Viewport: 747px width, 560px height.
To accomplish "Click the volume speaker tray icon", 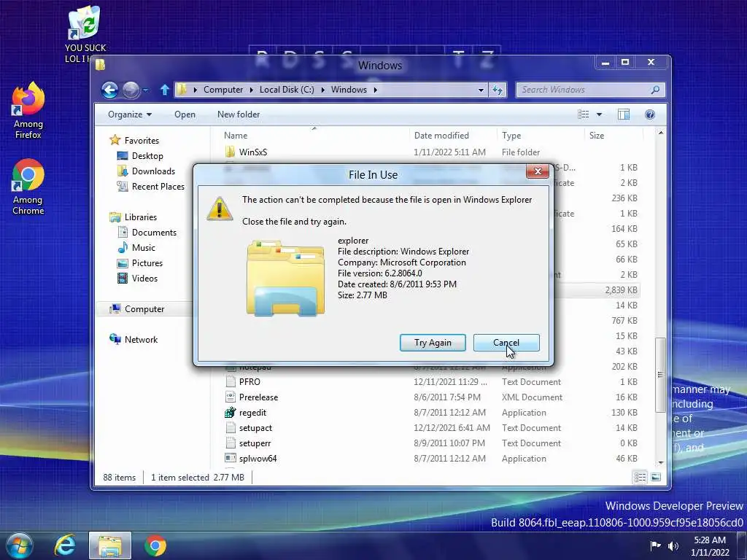I will [x=673, y=545].
